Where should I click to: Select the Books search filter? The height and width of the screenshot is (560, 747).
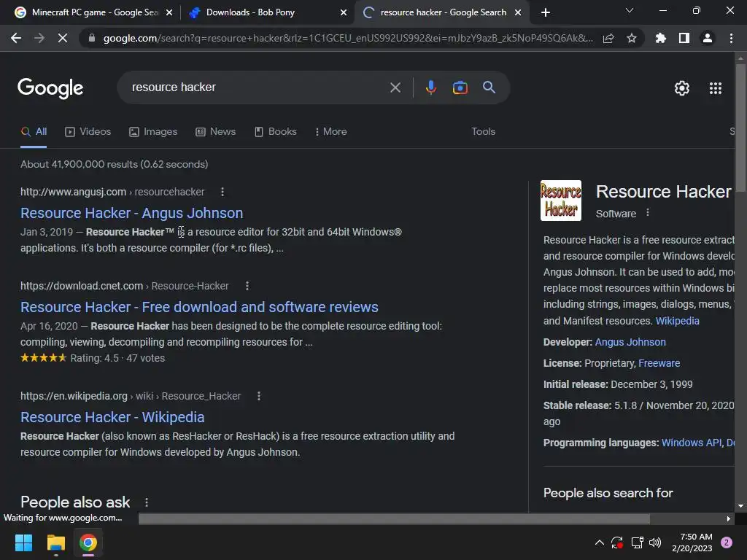[x=275, y=131]
